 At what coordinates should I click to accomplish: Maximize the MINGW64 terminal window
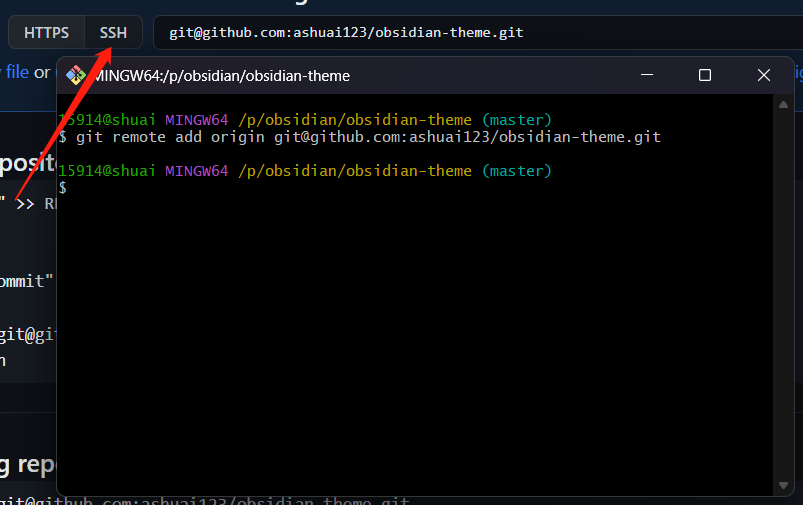coord(704,75)
